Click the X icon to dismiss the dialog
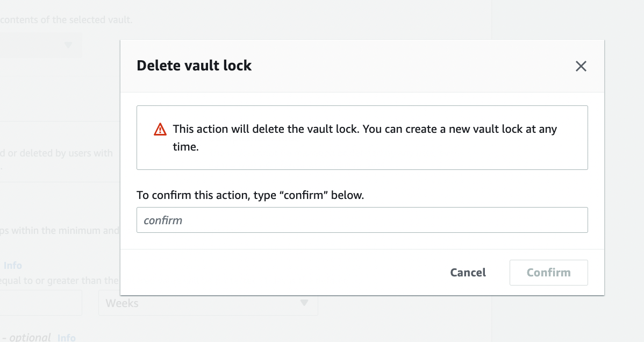 (x=581, y=66)
